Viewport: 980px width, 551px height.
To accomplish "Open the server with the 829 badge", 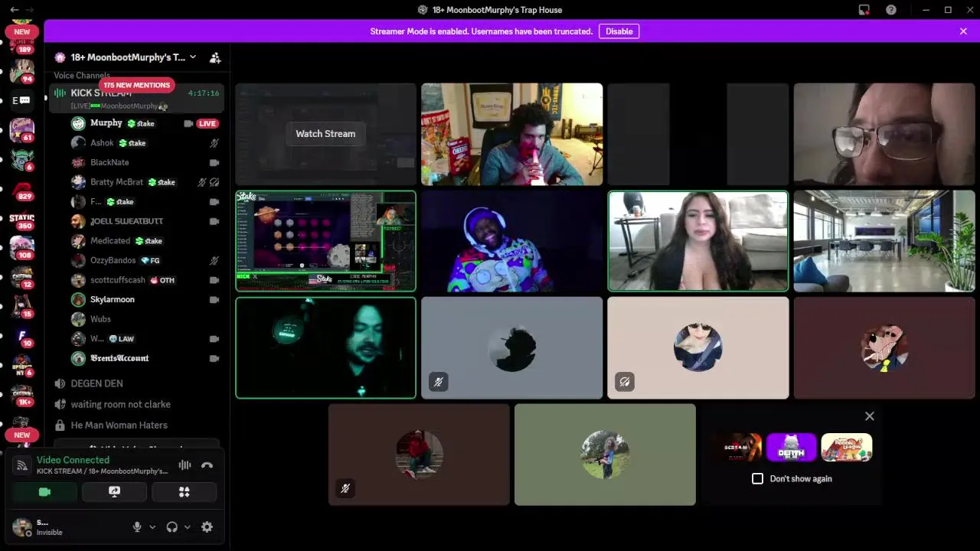I will (22, 189).
